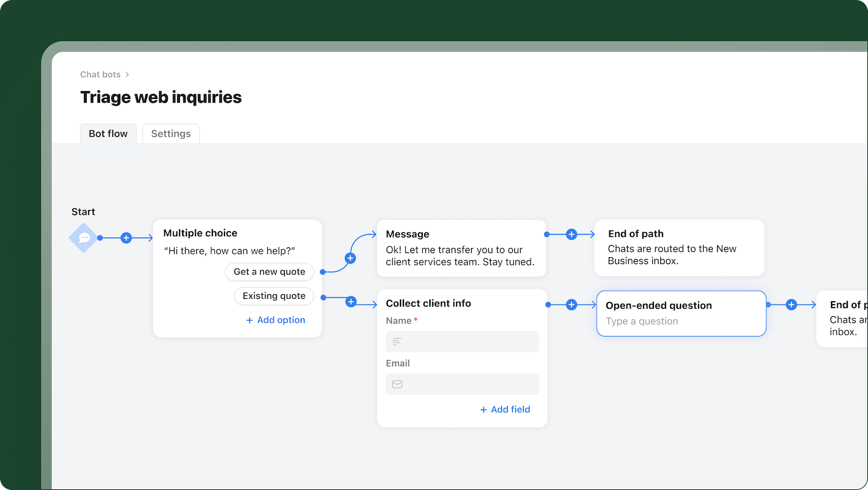Select the Message card
The width and height of the screenshot is (868, 490).
(461, 248)
